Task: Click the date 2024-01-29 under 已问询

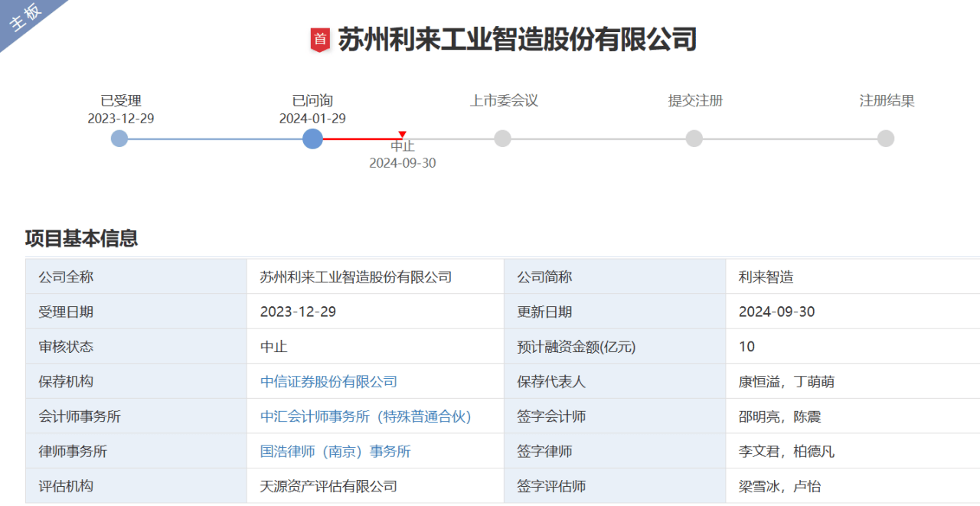Action: click(x=312, y=119)
